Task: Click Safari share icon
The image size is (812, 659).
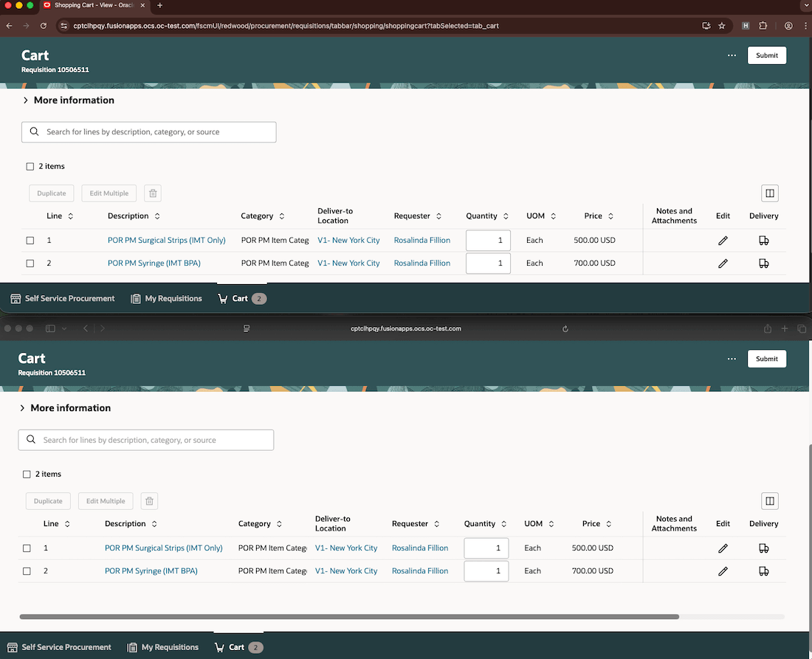Action: click(768, 328)
